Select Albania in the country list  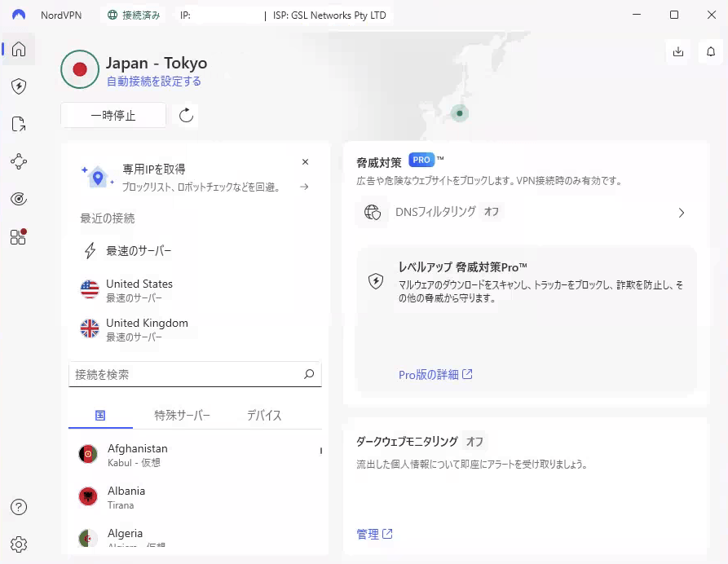click(126, 497)
